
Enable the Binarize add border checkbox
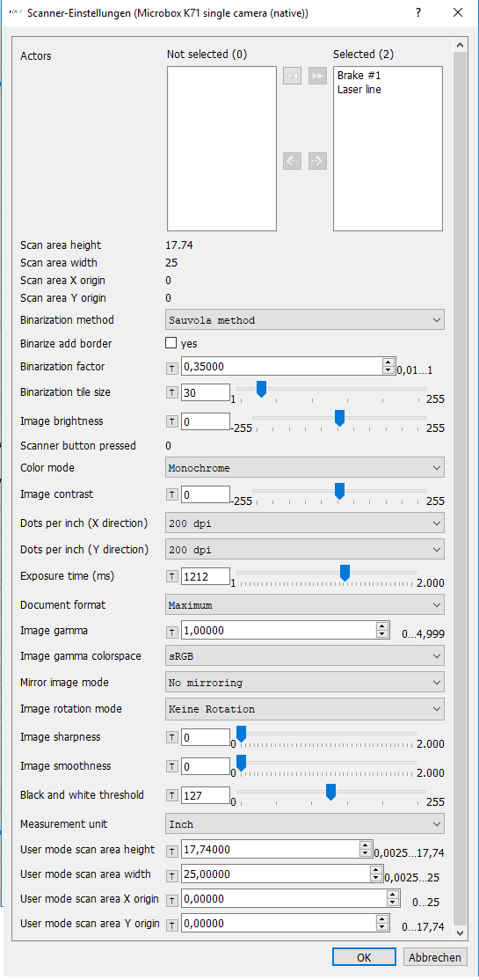[x=171, y=343]
